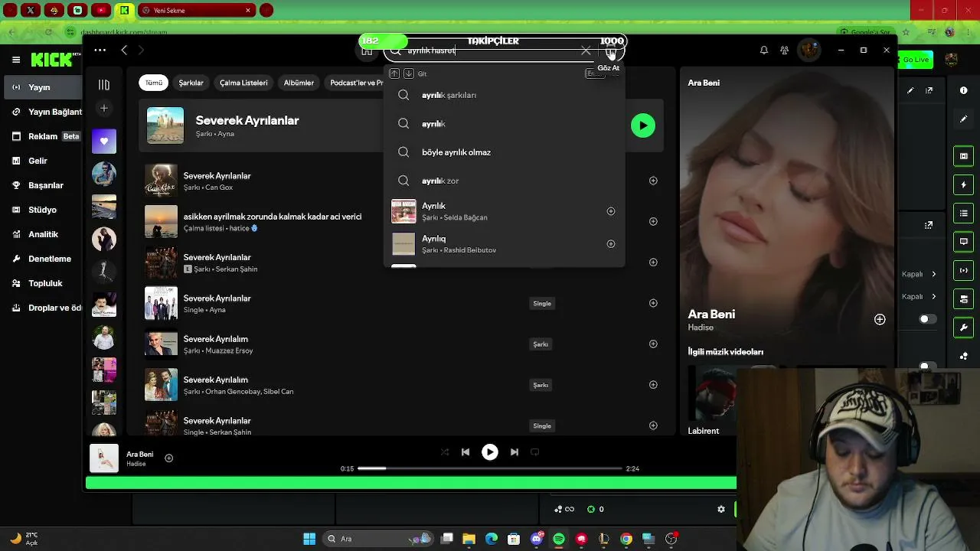This screenshot has width=980, height=551.
Task: Click the Göz At browse icon
Action: [x=611, y=51]
